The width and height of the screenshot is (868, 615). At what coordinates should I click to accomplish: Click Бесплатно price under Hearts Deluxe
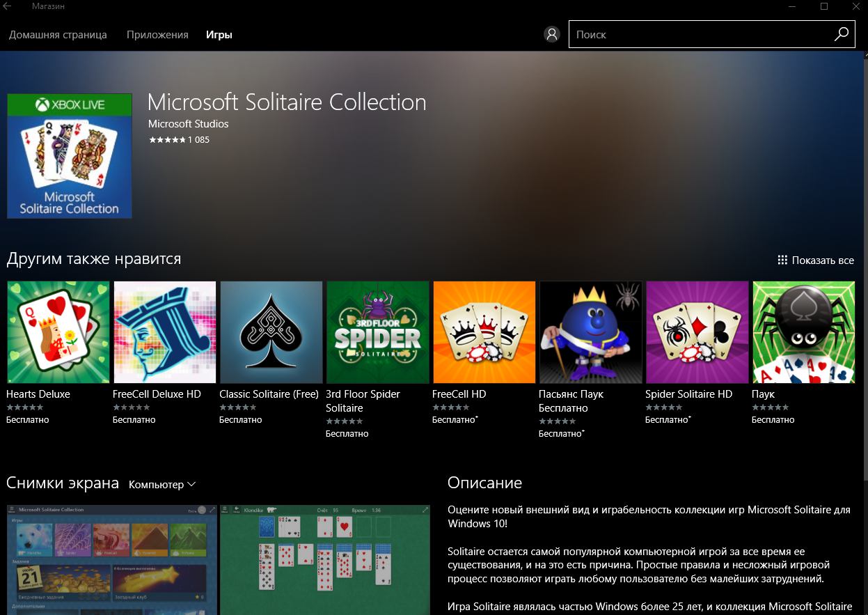[x=28, y=420]
